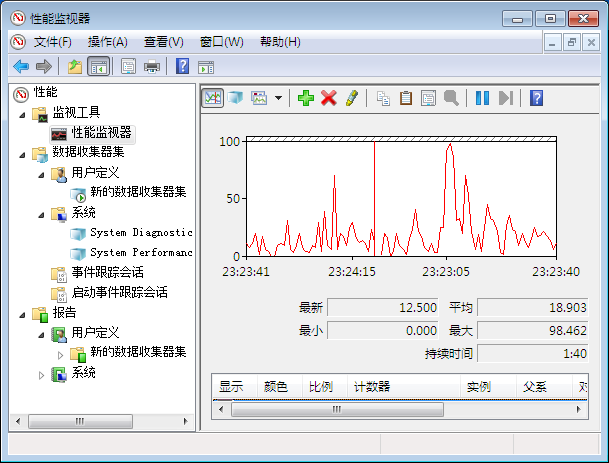
Task: Click the paste counter list clipboard icon
Action: pos(406,98)
